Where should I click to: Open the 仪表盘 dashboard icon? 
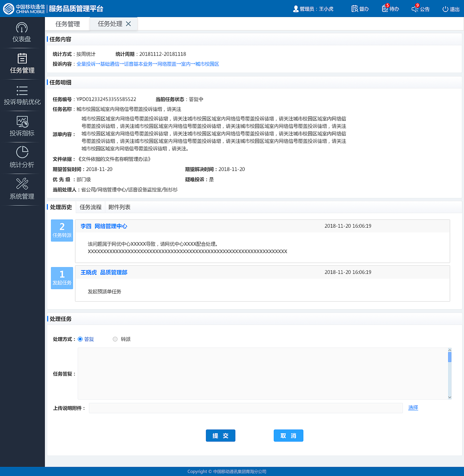(22, 28)
